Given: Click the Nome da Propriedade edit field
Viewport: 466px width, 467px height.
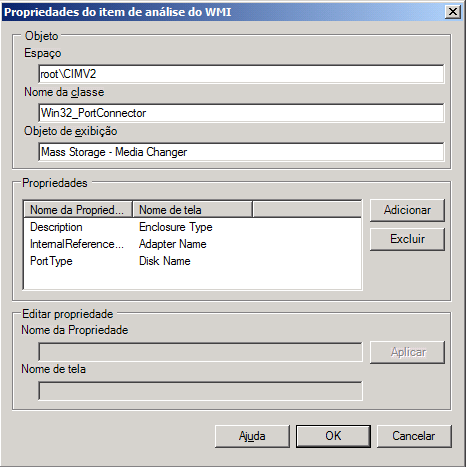Looking at the screenshot, I should [200, 352].
